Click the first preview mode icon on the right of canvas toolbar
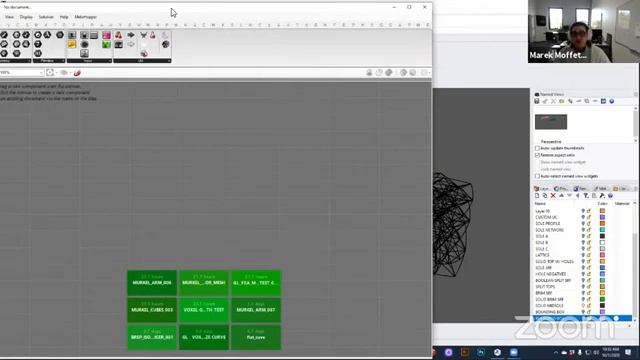Screen dimensions: 640x360 tap(369, 73)
